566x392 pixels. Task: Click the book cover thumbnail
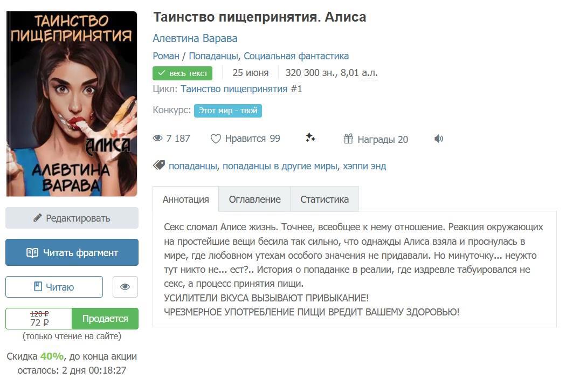click(72, 104)
